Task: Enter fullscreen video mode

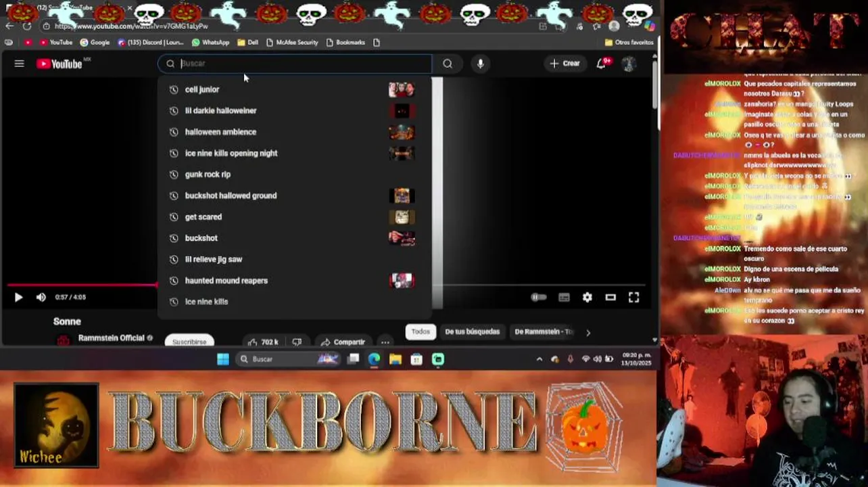Action: [634, 297]
